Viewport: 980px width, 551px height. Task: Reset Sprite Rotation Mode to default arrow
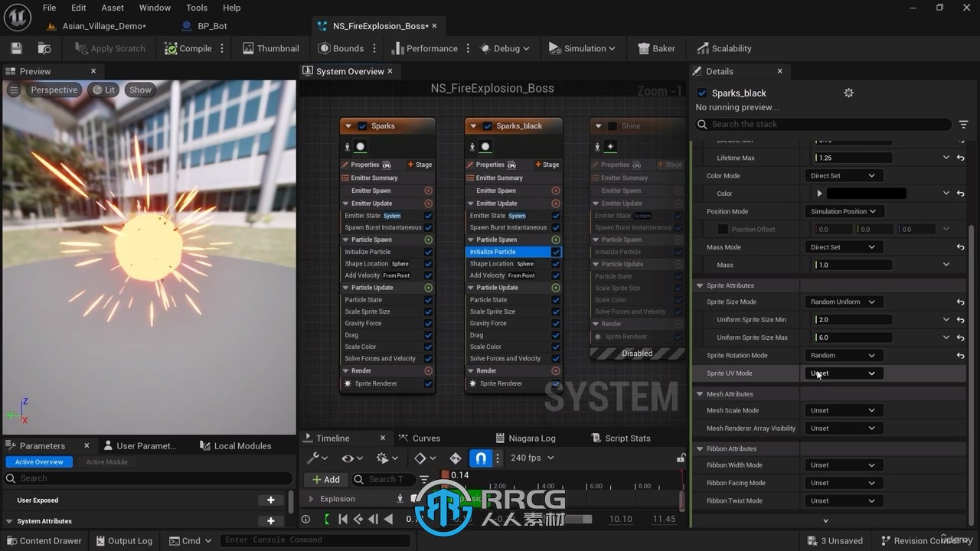tap(961, 355)
